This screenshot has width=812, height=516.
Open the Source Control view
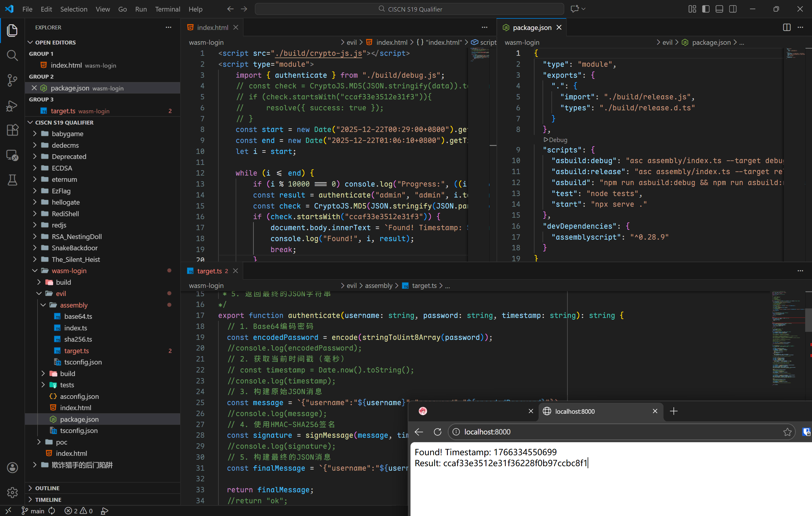[x=12, y=80]
